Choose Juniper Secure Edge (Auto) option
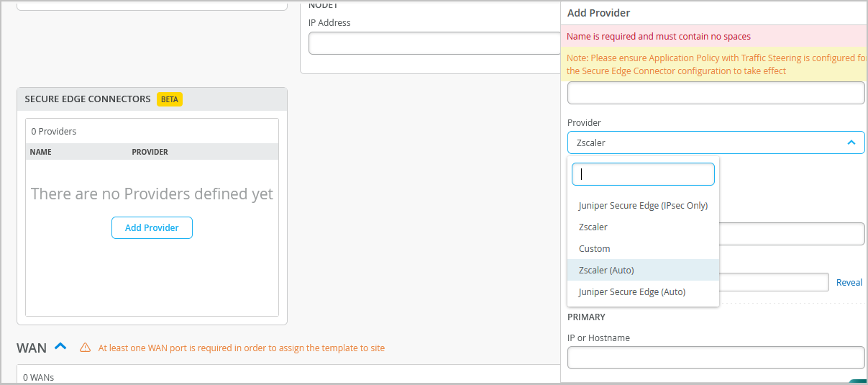 point(631,292)
